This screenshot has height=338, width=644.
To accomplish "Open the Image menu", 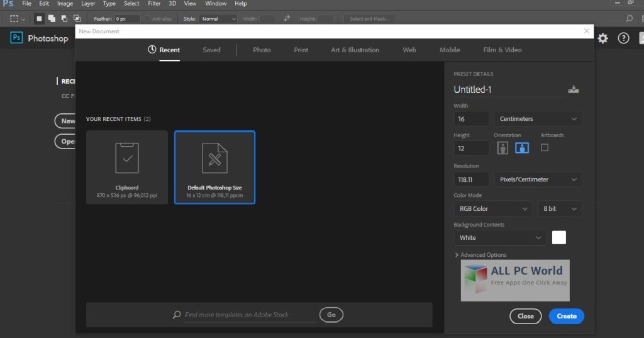I will click(x=65, y=4).
